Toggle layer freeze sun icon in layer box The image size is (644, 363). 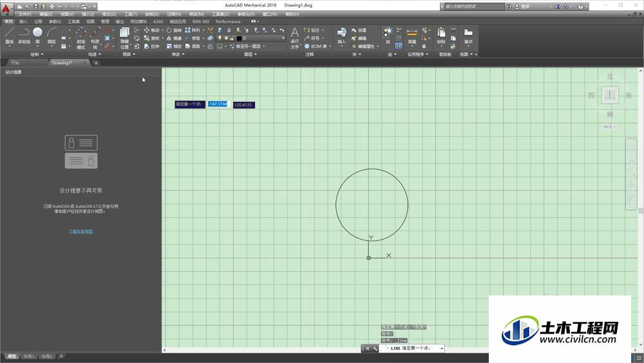pos(226,38)
